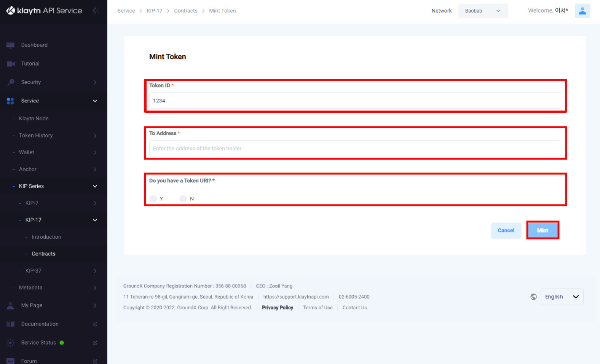Open the English language dropdown
This screenshot has width=600, height=364.
[562, 297]
